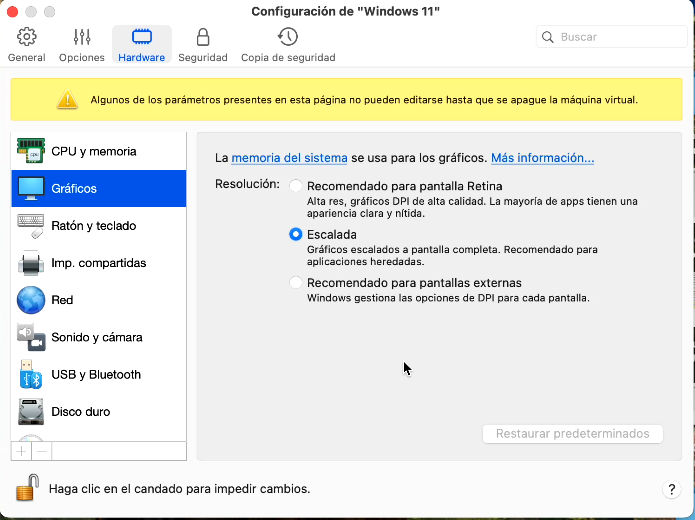Select the Ratón y teclado label
Viewport: 695px width, 520px height.
94,226
